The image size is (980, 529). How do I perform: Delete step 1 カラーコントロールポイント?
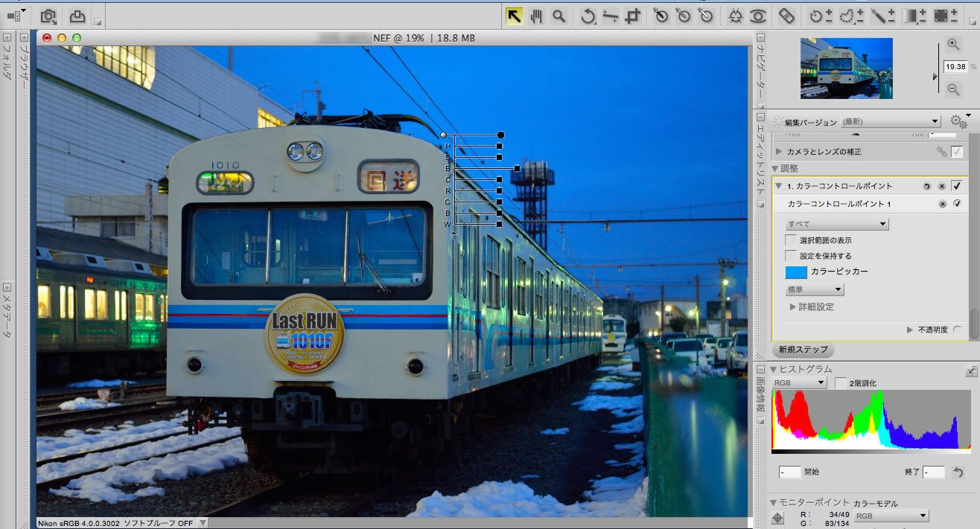pyautogui.click(x=942, y=186)
